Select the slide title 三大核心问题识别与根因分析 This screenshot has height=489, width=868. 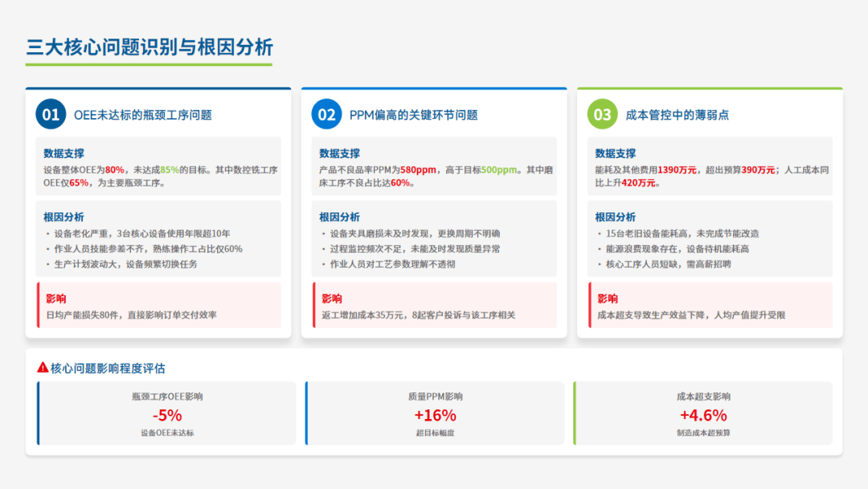(149, 47)
